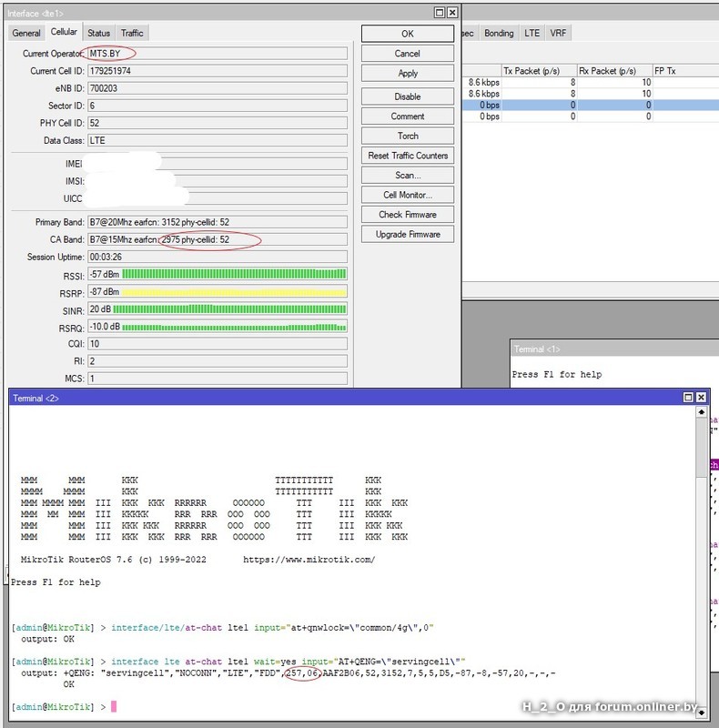
Task: Select the Traffic tab
Action: (132, 33)
